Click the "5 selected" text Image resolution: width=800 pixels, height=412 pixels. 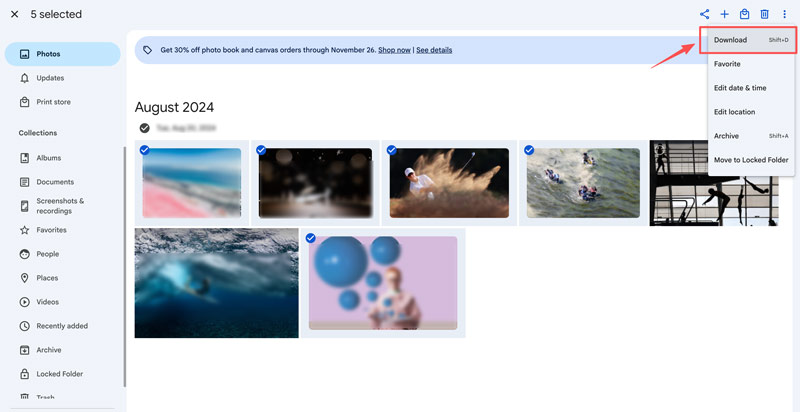(56, 14)
